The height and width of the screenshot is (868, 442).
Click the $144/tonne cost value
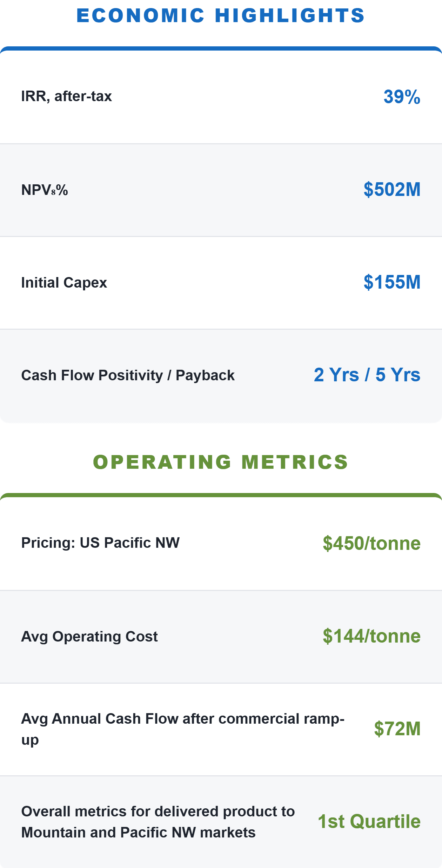371,636
